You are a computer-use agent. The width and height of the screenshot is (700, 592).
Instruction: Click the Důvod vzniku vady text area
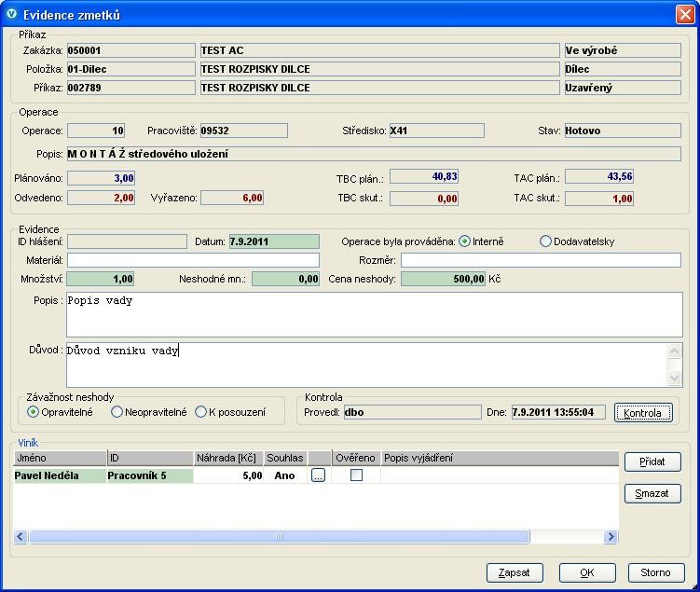pyautogui.click(x=366, y=365)
